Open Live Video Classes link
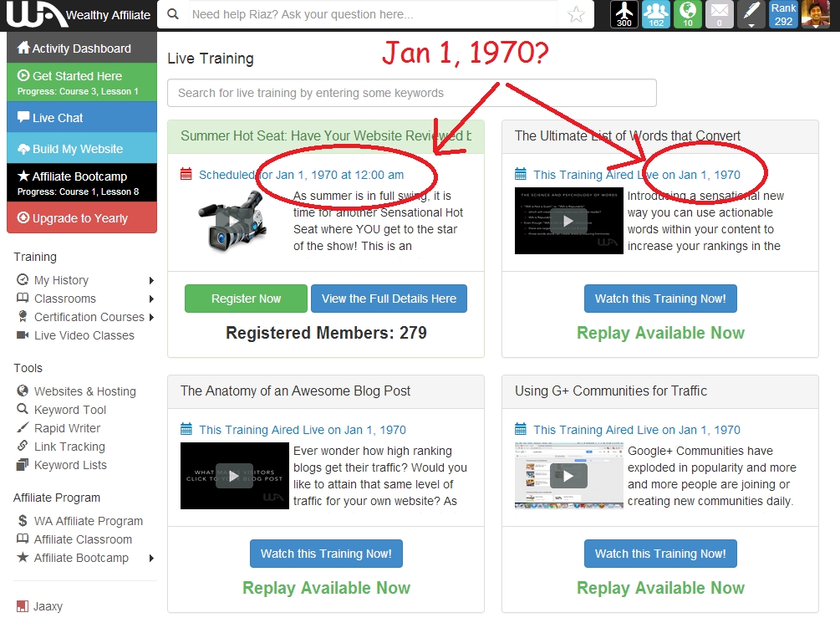 click(84, 335)
